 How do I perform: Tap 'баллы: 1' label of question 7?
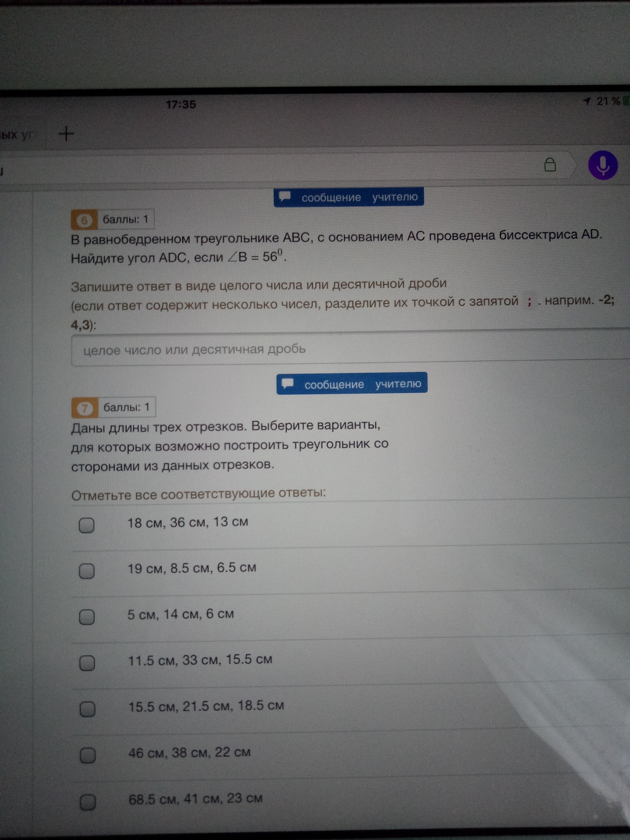coord(127,407)
